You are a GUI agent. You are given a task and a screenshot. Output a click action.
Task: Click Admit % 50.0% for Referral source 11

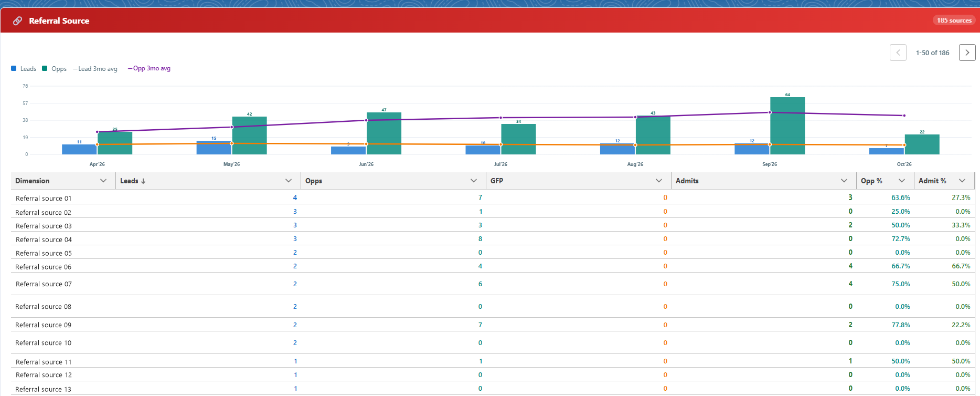pyautogui.click(x=961, y=361)
